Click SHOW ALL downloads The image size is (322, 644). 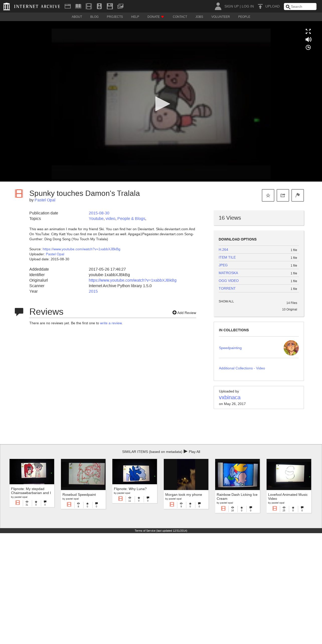pyautogui.click(x=226, y=301)
